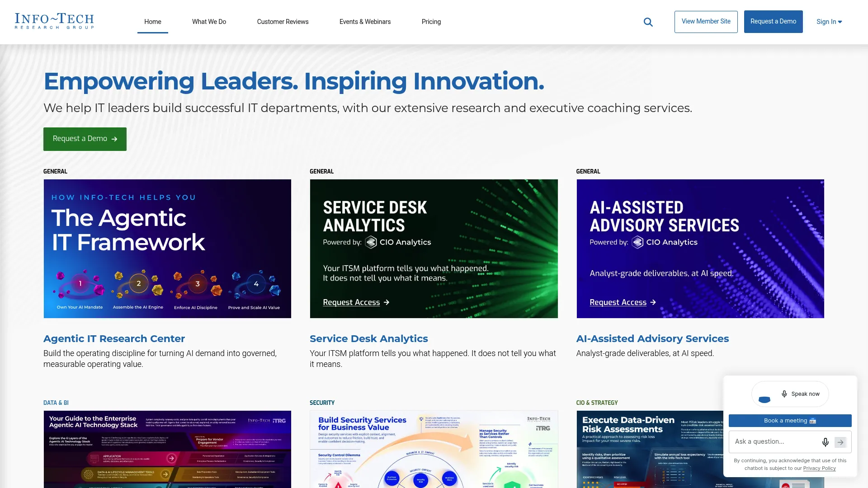
Task: Open the Pricing page
Action: pos(431,22)
